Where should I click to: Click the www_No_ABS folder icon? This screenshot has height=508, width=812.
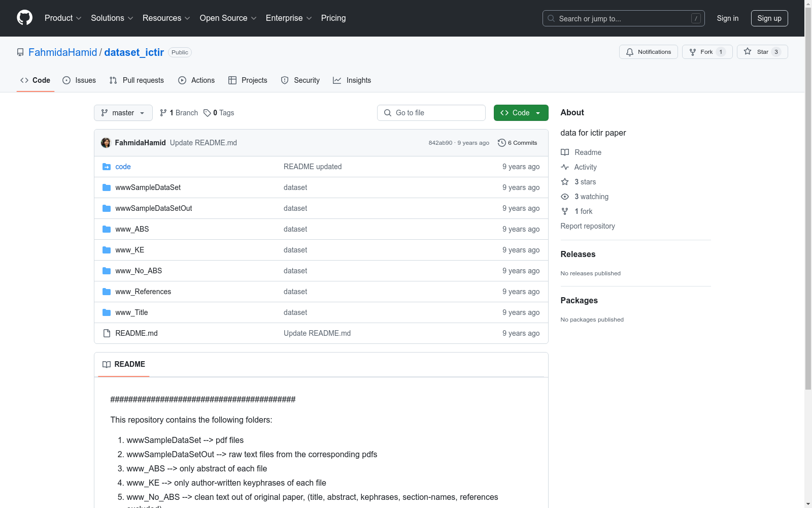107,271
